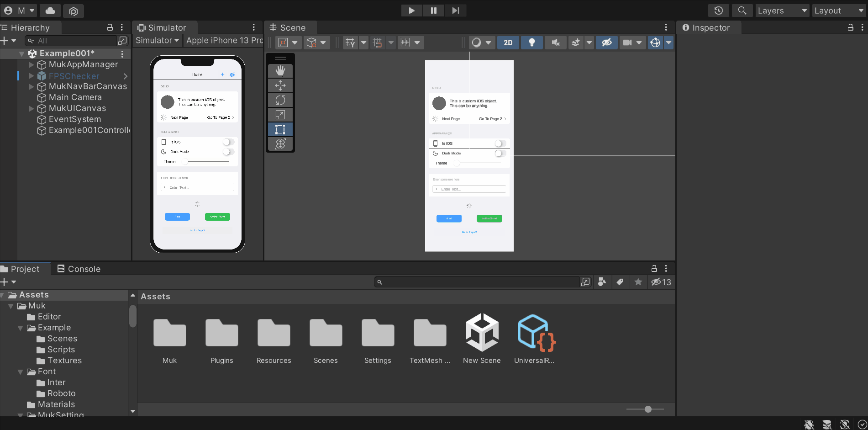Lock the Inspector panel

(851, 27)
